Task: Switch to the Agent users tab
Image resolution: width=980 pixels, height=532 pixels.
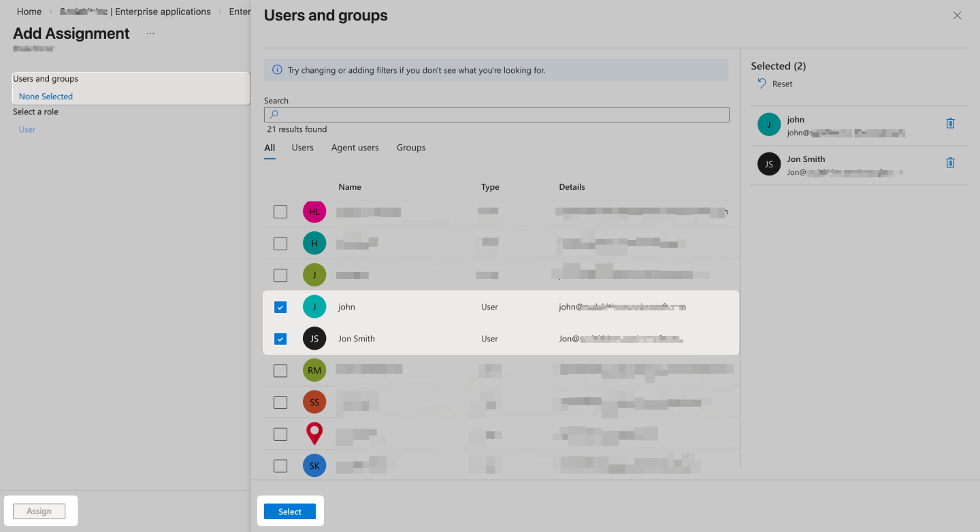Action: coord(355,147)
